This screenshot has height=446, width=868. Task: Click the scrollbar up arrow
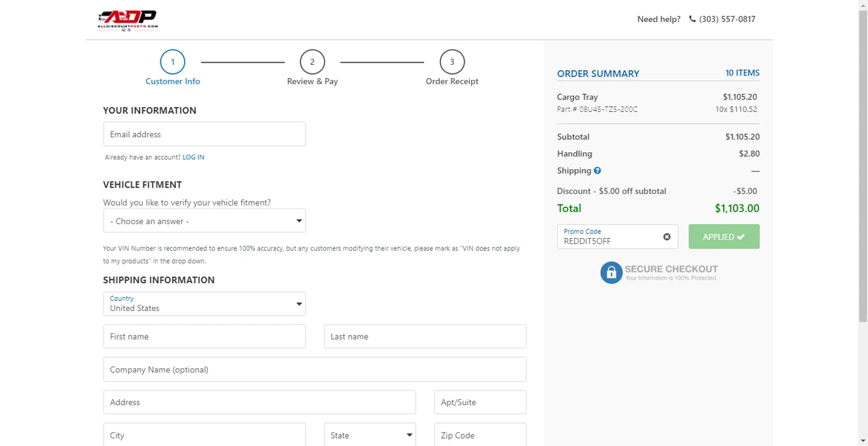pyautogui.click(x=863, y=5)
